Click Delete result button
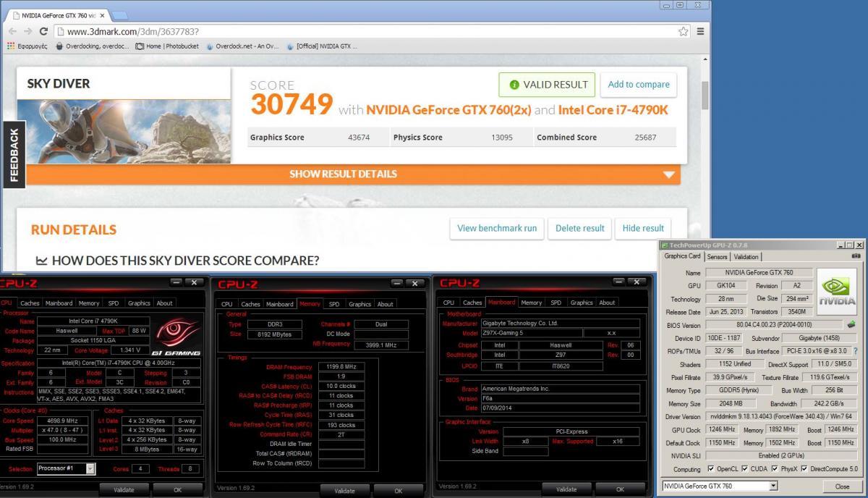Screen dimensions: 868x498 (580, 228)
